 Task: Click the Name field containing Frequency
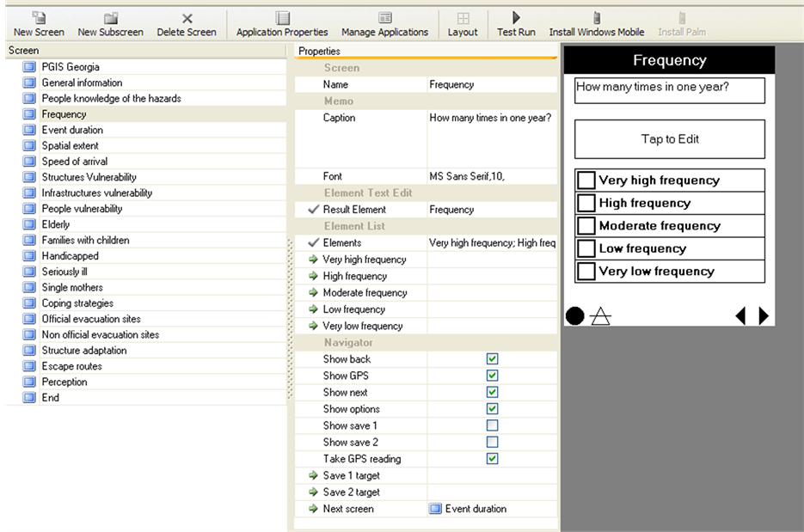pyautogui.click(x=491, y=85)
